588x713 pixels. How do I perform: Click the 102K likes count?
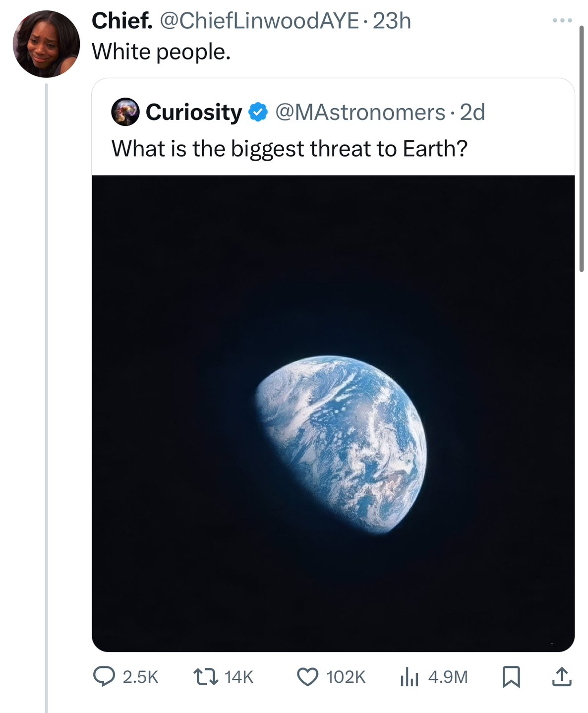(x=346, y=677)
